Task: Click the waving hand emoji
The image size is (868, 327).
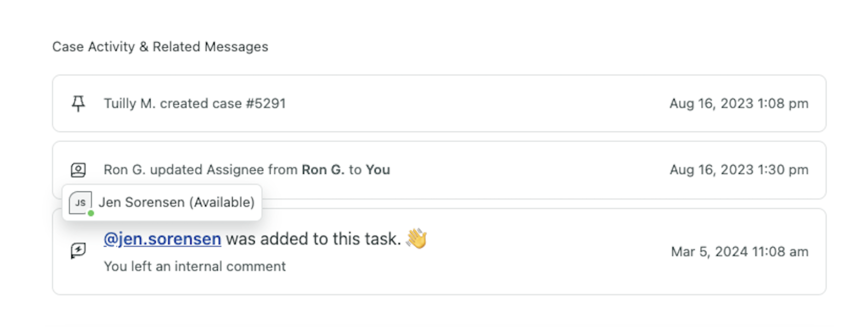Action: 416,238
